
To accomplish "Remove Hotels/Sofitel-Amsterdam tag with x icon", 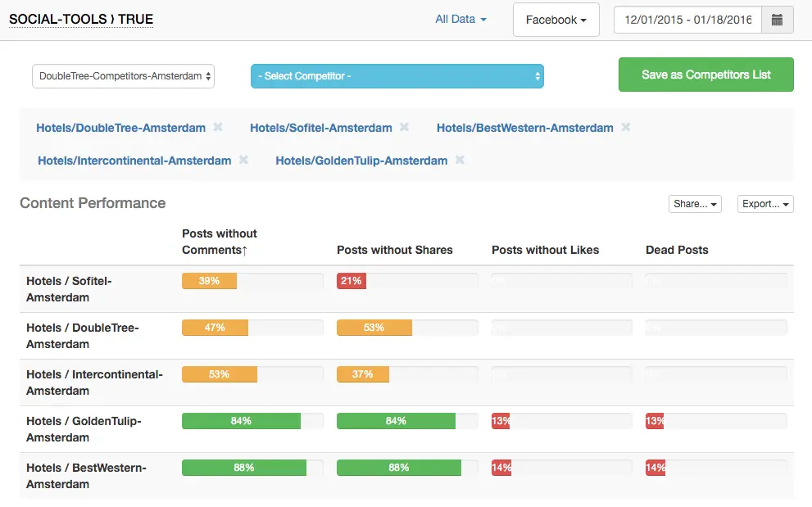I will [405, 128].
